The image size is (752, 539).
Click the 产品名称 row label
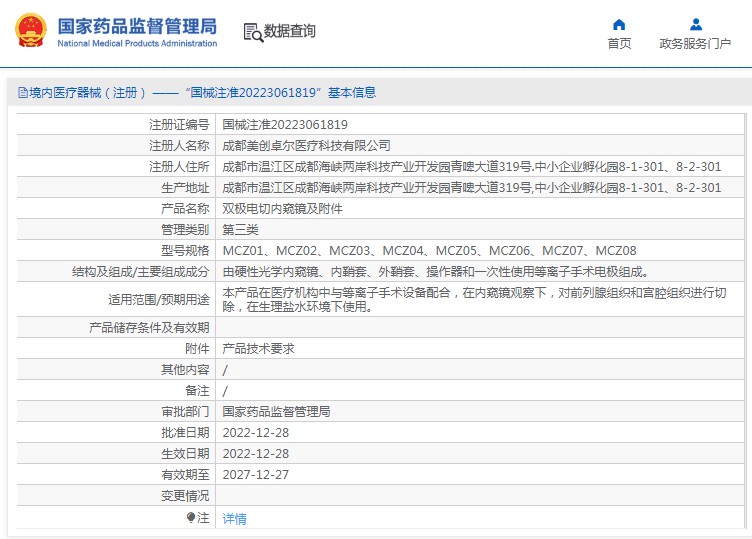[185, 209]
